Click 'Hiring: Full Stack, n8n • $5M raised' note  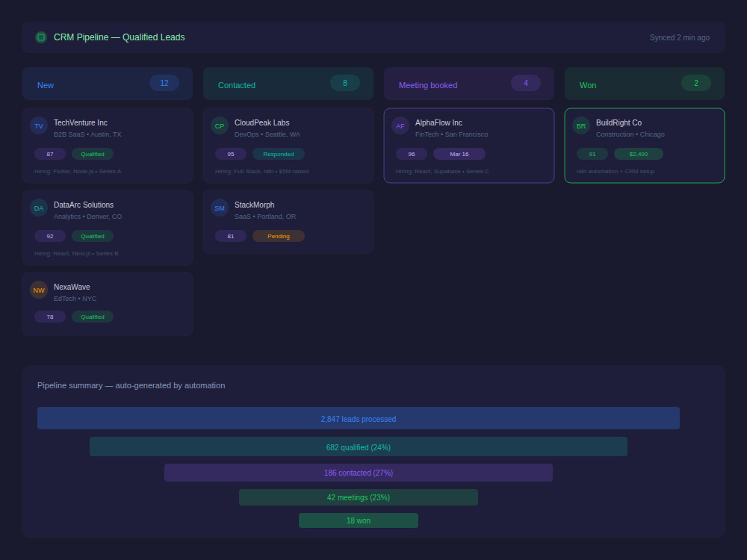pyautogui.click(x=261, y=172)
